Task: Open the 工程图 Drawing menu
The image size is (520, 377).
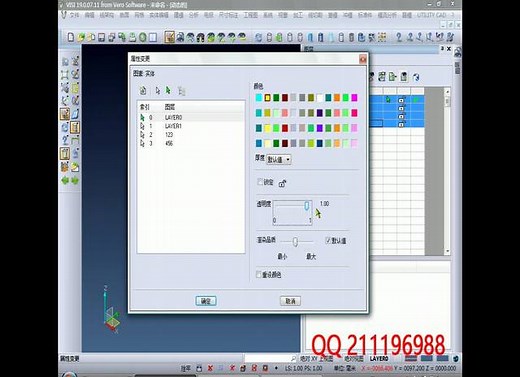Action: click(x=251, y=15)
